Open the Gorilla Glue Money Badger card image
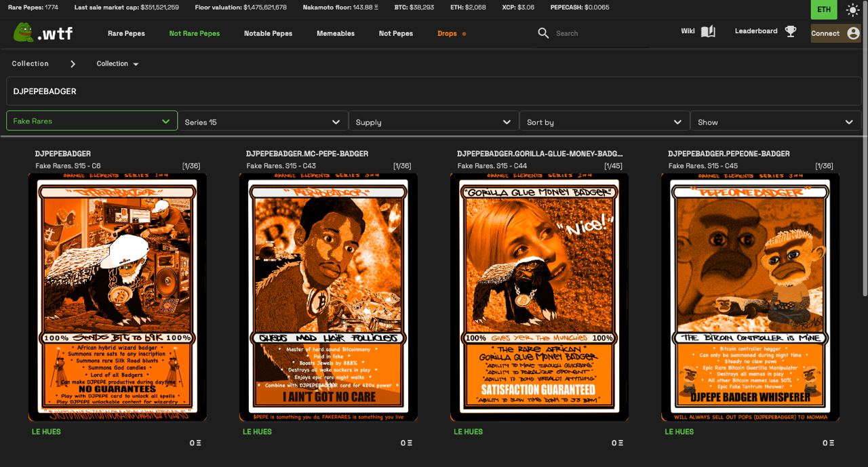 [539, 297]
